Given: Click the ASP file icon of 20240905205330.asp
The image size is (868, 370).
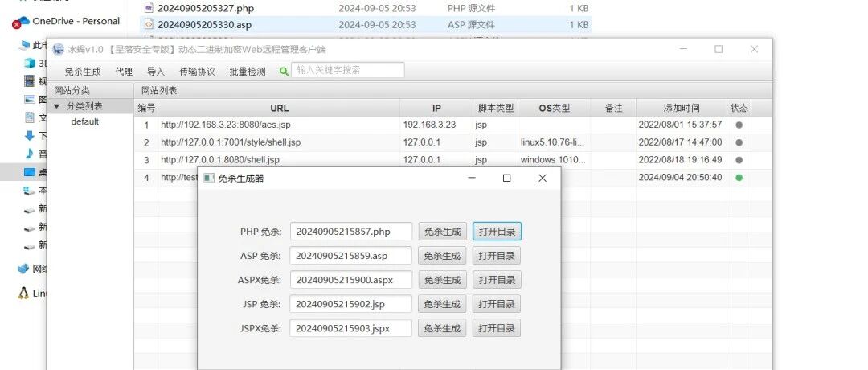Looking at the screenshot, I should 149,24.
